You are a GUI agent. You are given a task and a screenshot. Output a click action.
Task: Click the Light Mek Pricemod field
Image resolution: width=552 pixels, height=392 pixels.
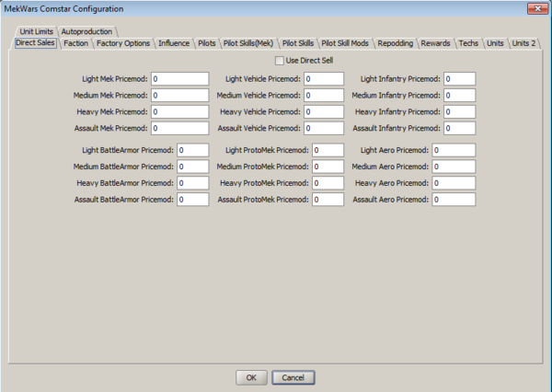click(179, 79)
